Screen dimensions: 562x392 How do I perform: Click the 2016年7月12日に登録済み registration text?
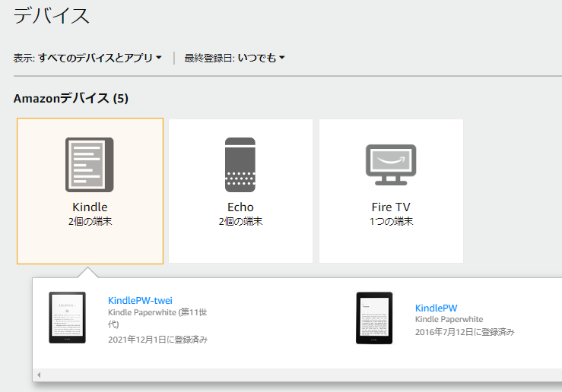coord(465,332)
